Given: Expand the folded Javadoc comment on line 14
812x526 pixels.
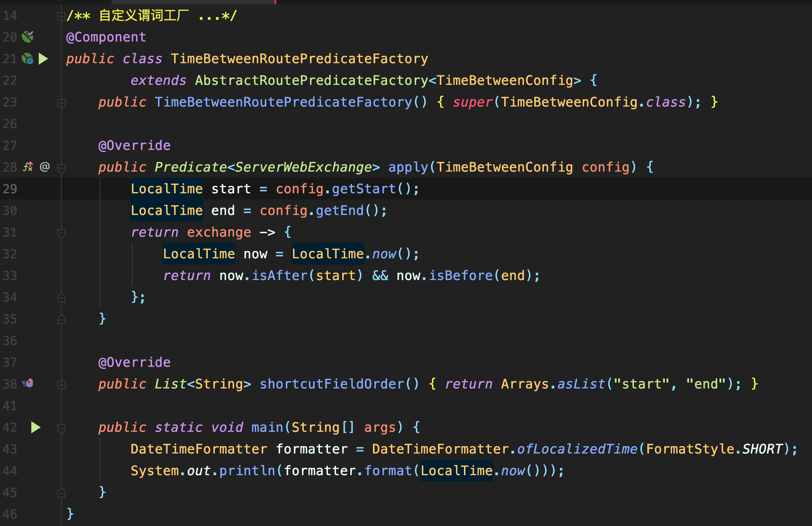Looking at the screenshot, I should pos(61,16).
